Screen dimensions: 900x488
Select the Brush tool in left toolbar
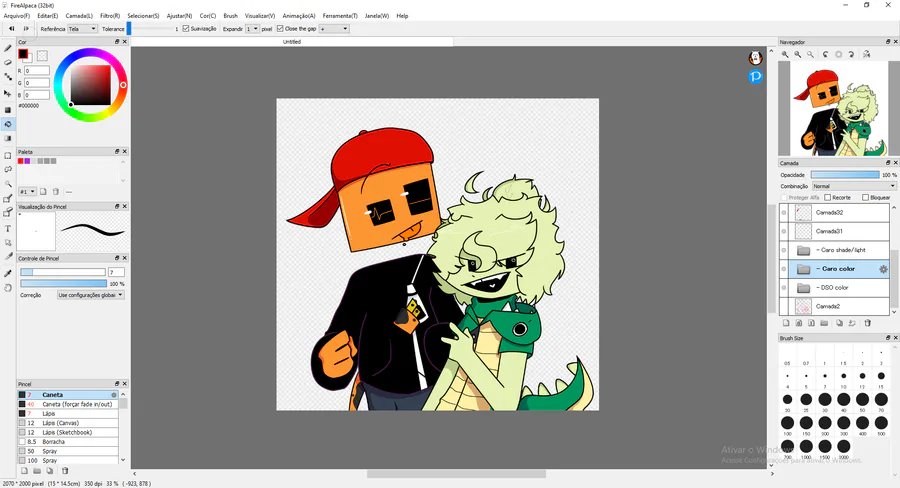pyautogui.click(x=8, y=49)
